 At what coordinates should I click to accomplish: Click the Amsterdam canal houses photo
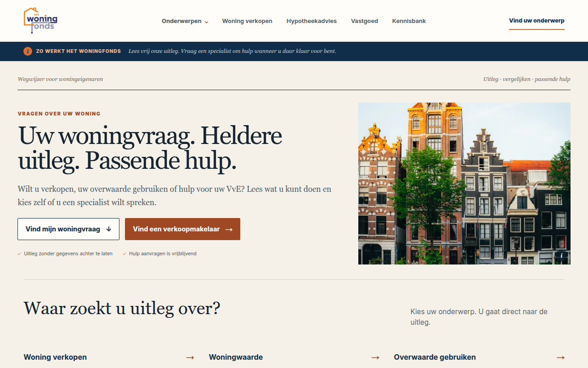pos(464,184)
